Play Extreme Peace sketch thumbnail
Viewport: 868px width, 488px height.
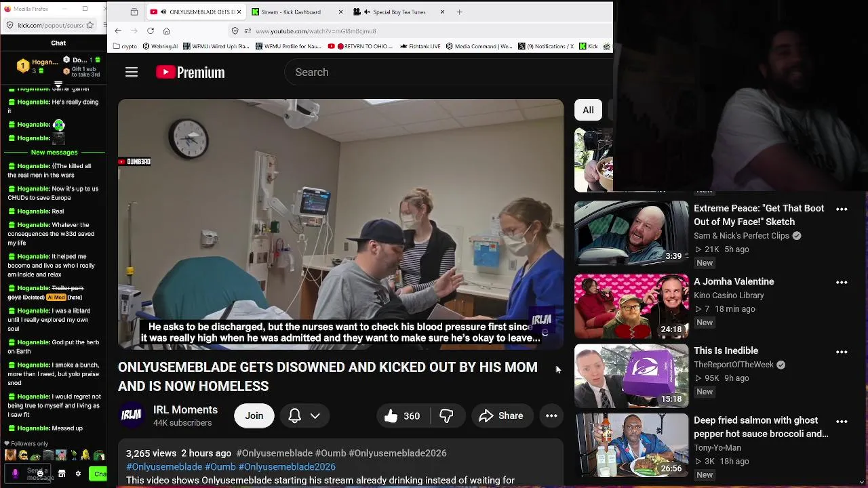(631, 232)
